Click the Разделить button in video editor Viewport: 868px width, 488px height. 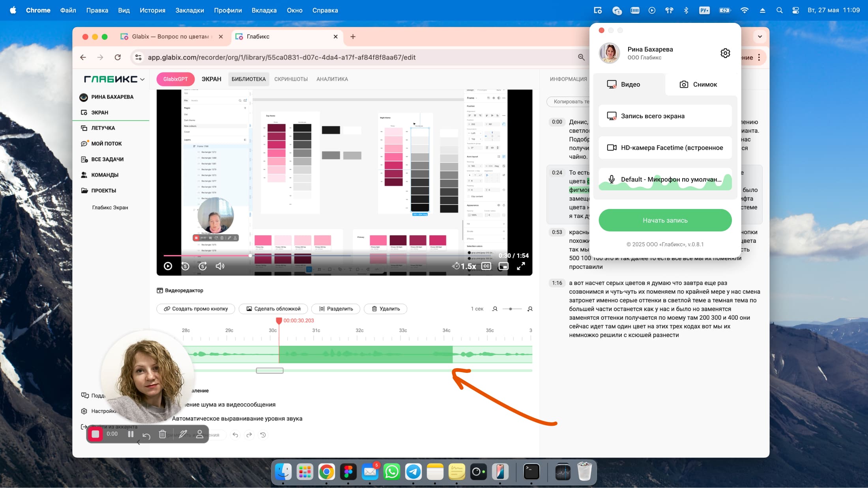tap(336, 309)
